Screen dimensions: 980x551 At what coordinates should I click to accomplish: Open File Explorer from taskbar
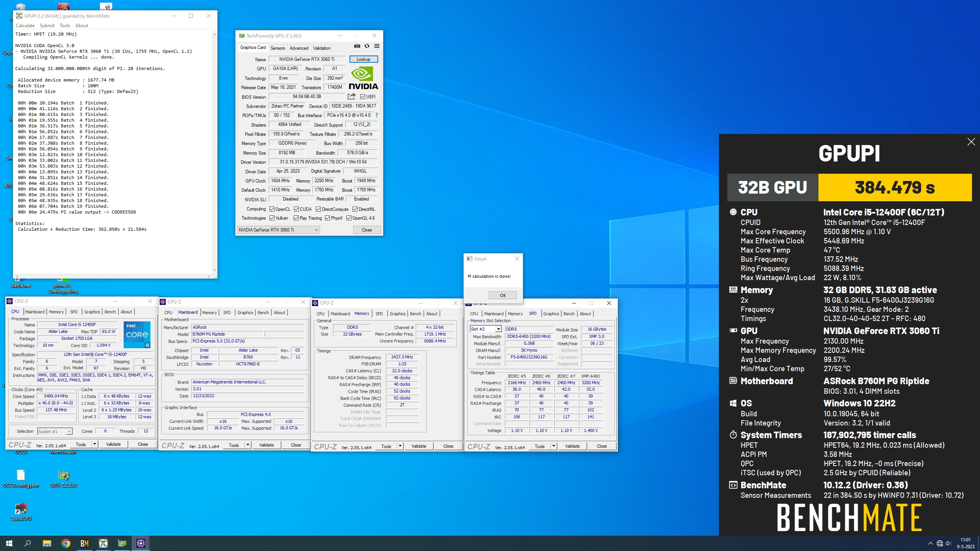[x=47, y=543]
